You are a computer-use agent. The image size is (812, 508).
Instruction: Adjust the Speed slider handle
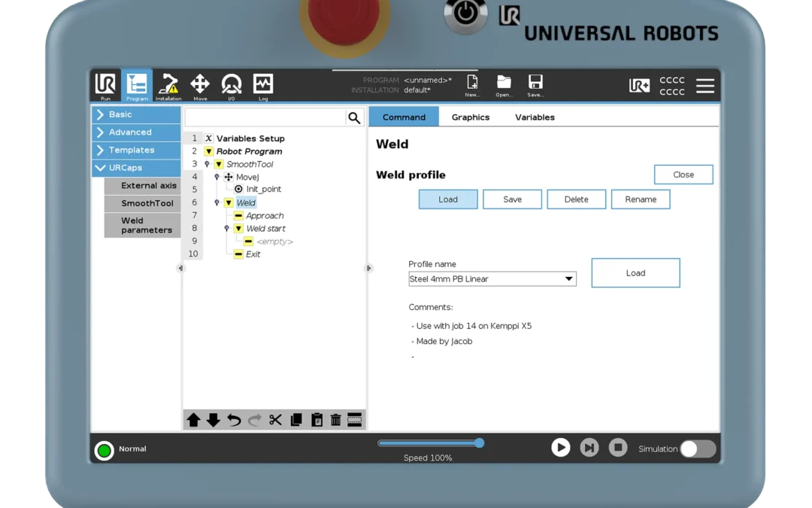click(x=480, y=443)
